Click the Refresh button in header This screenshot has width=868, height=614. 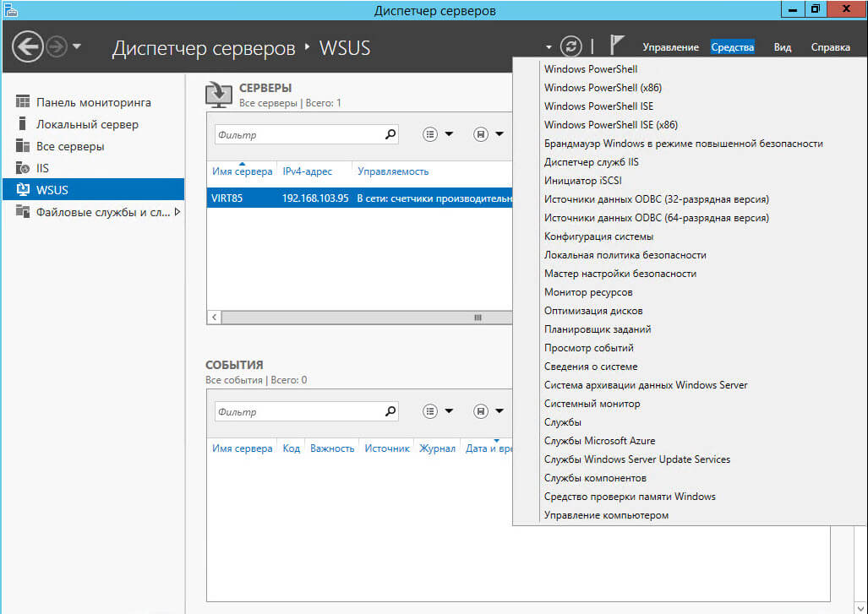(x=570, y=46)
